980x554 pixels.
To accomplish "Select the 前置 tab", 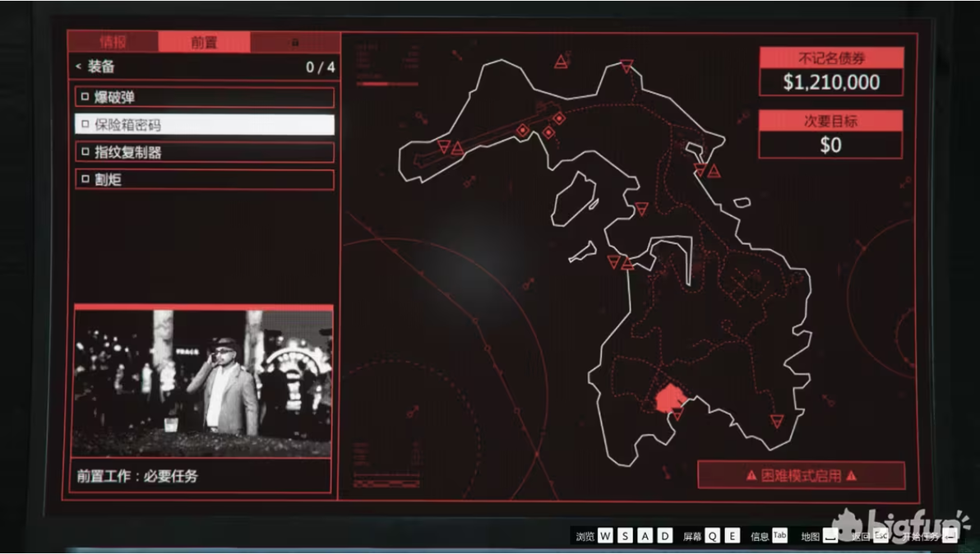I will (x=204, y=42).
